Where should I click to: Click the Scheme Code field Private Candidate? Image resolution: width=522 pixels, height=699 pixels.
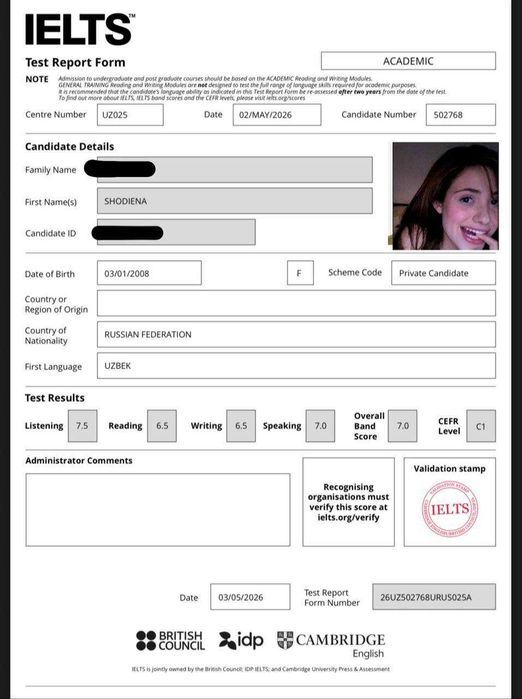pos(443,273)
